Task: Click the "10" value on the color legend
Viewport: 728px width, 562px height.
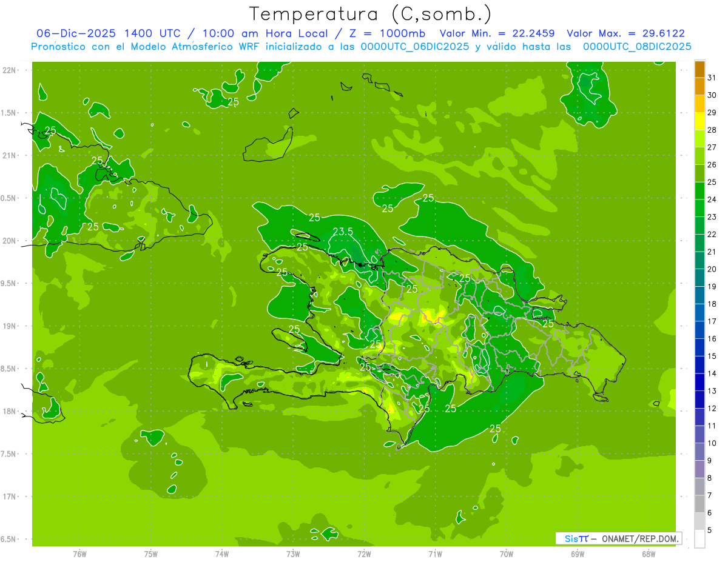Action: [712, 443]
